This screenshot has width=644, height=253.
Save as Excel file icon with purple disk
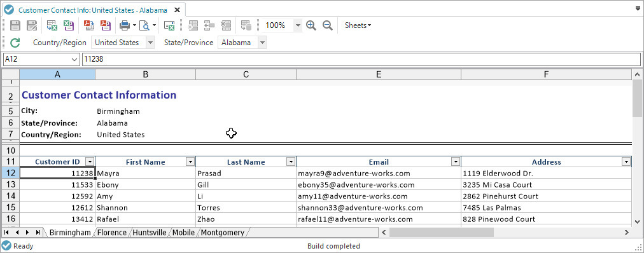pos(68,25)
